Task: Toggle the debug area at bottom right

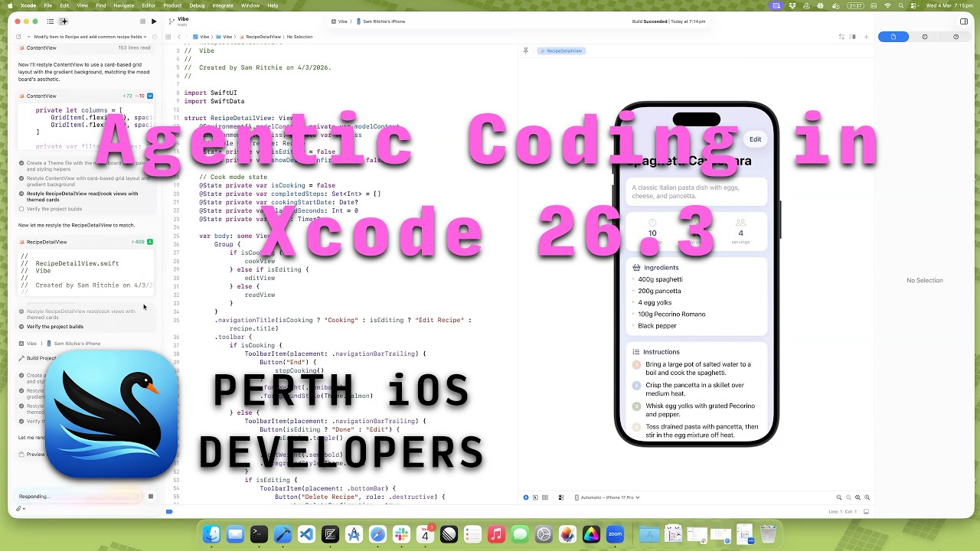Action: pos(867,511)
